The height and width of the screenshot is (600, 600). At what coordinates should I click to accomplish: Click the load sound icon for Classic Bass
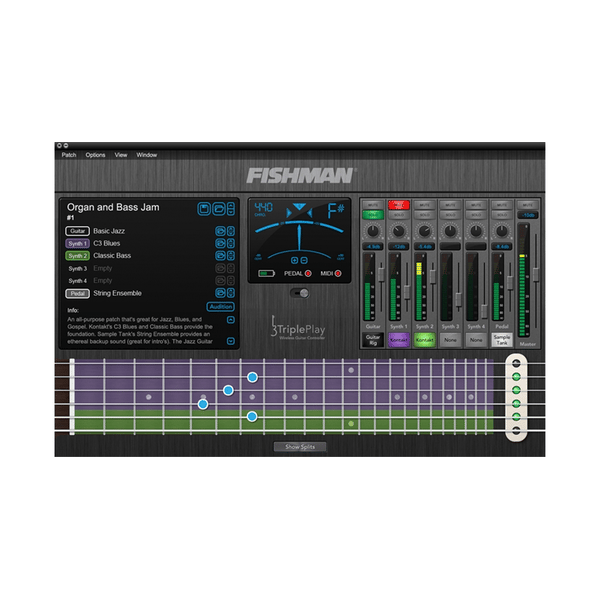(220, 256)
